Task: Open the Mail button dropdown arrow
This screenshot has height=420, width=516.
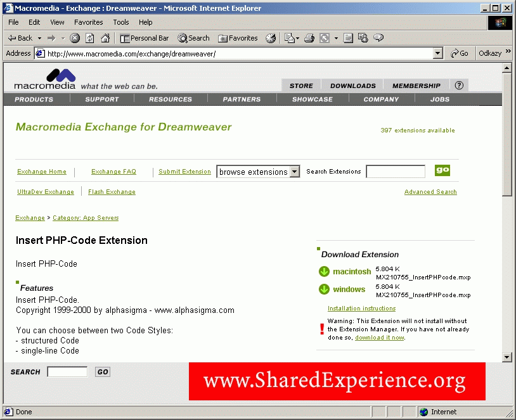Action: coord(297,39)
